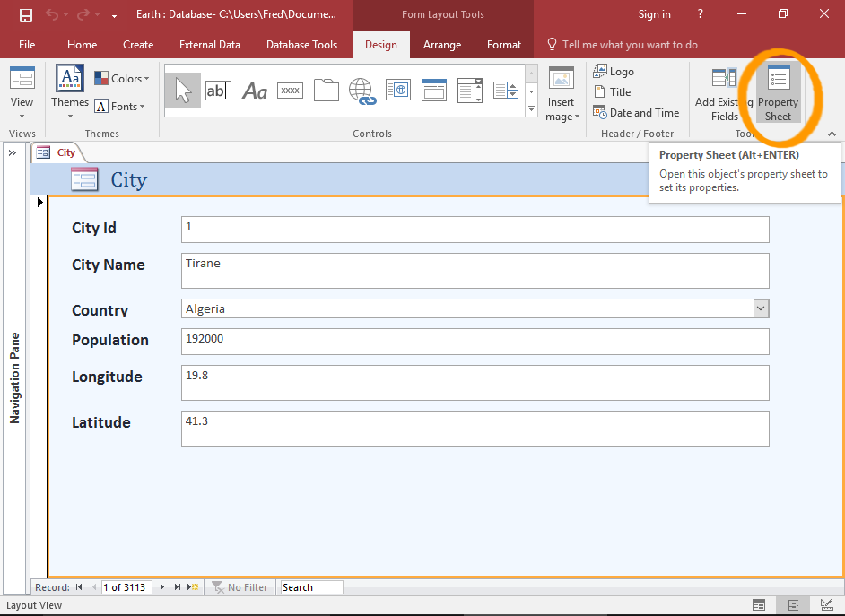
Task: Expand the Navigation Pane
Action: pos(13,152)
